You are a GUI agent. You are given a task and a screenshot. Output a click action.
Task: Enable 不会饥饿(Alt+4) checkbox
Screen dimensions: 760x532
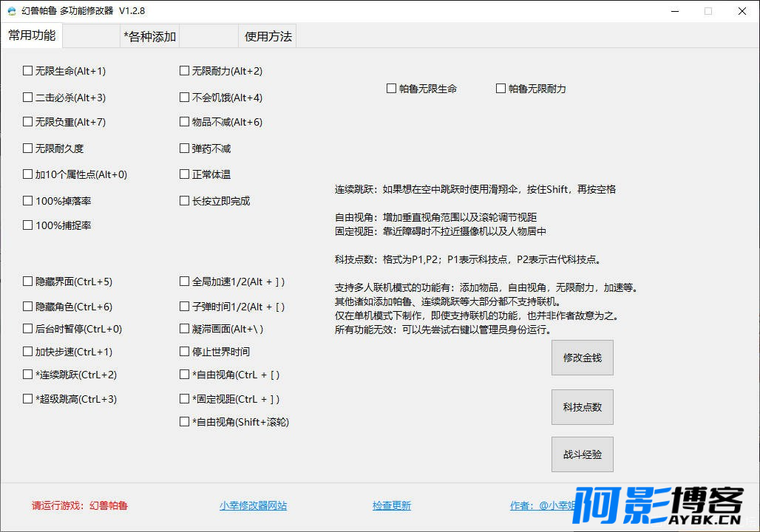pos(185,98)
